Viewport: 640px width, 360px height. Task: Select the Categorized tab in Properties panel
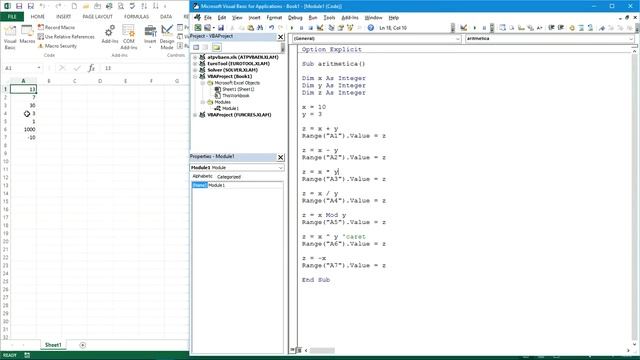(229, 177)
